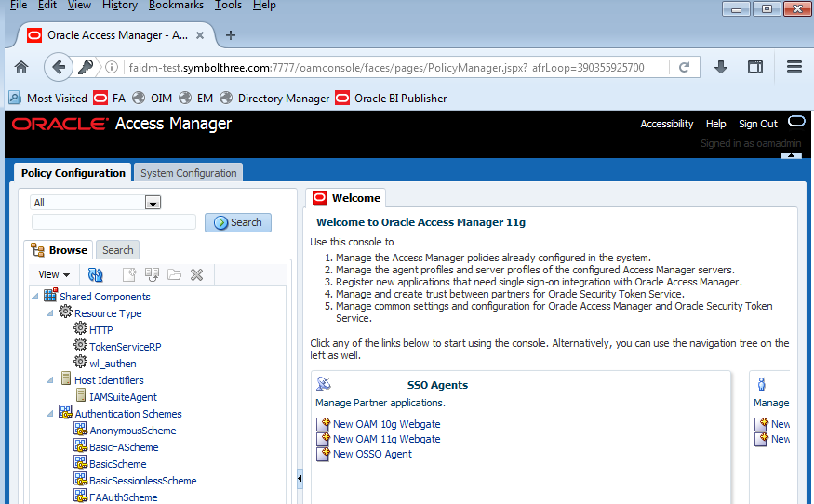Viewport: 814px width, 504px height.
Task: Click the Downloads arrow icon
Action: click(x=720, y=67)
